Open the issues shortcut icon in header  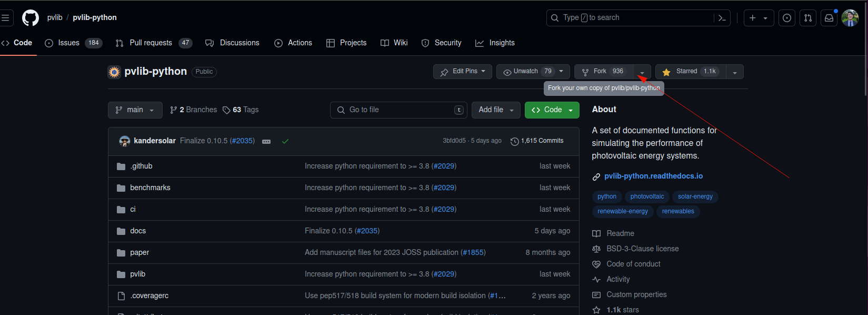tap(787, 18)
